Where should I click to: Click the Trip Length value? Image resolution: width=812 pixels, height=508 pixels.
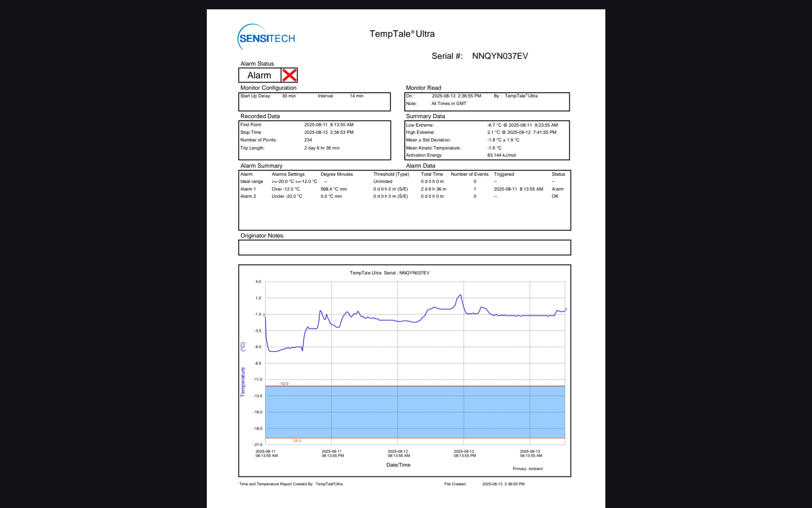[x=322, y=148]
